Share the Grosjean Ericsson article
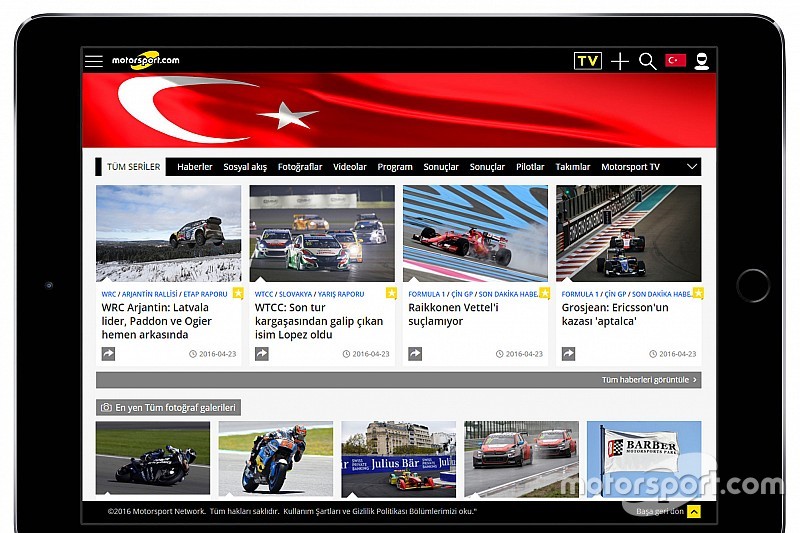Screen dimensions: 800x533 pos(568,353)
